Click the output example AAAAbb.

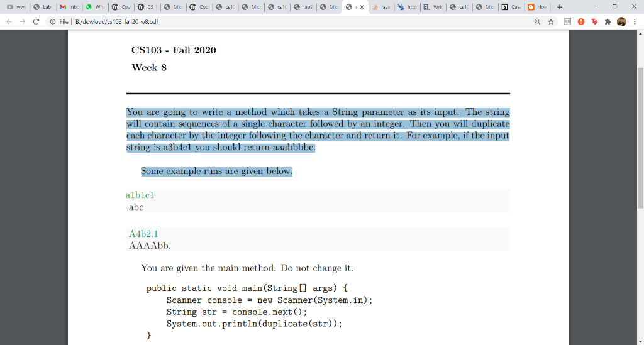[150, 246]
